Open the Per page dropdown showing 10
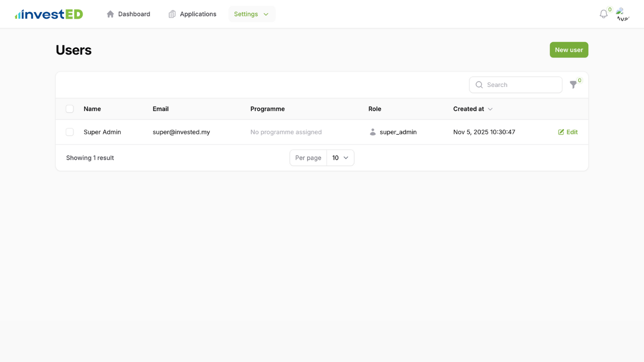Screen dimensions: 644x362 click(x=340, y=157)
